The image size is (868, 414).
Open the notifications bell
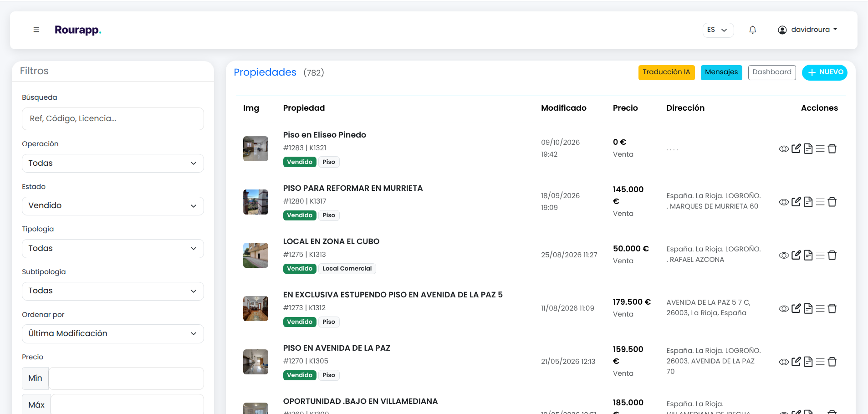pyautogui.click(x=753, y=30)
